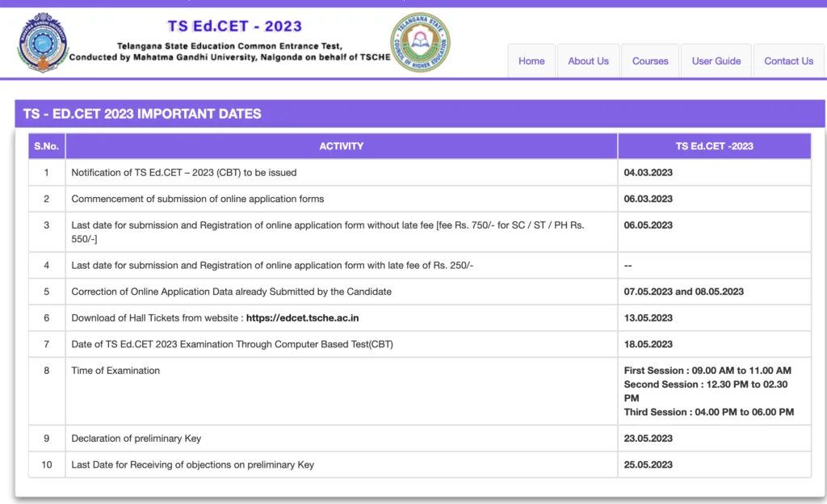Select the date 25.05.2023
The image size is (827, 504).
(649, 464)
